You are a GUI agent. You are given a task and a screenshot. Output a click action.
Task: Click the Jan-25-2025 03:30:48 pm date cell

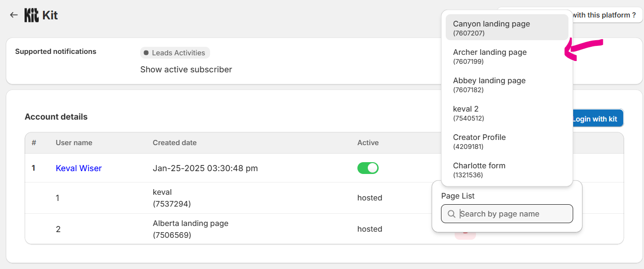pyautogui.click(x=205, y=168)
